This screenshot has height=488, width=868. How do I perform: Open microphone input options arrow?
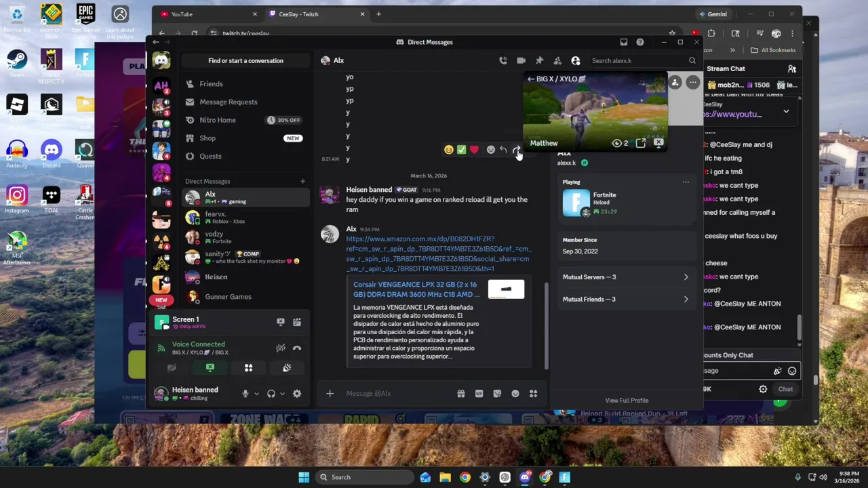pyautogui.click(x=256, y=394)
